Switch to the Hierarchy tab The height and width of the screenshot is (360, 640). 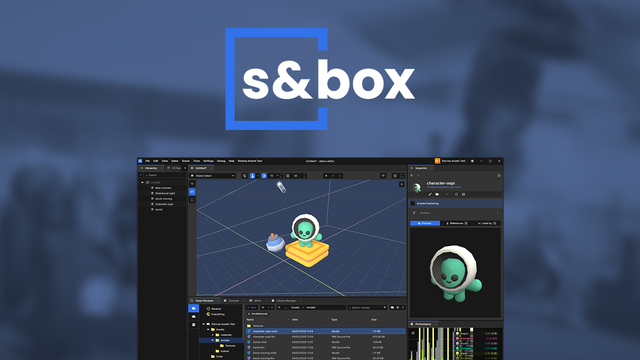click(151, 168)
